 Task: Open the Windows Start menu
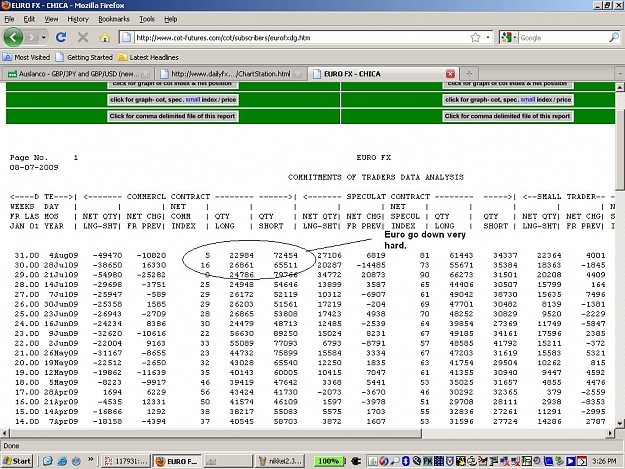[x=17, y=461]
